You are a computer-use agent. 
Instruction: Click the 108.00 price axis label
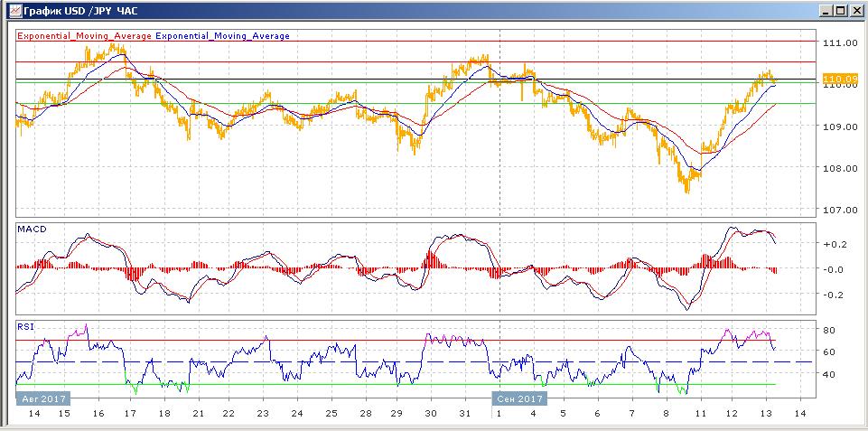pyautogui.click(x=840, y=168)
